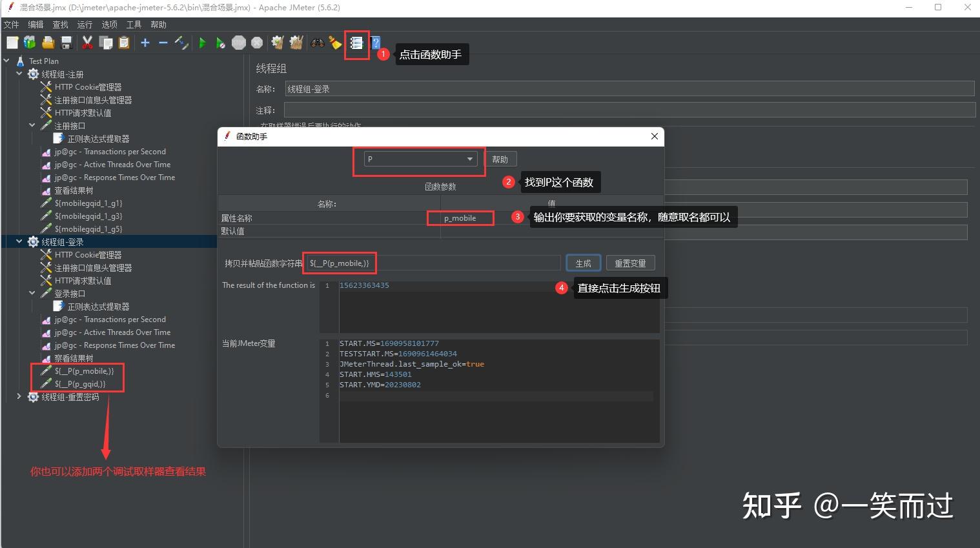
Task: Collapse the 登录接口 sampler node
Action: 32,294
